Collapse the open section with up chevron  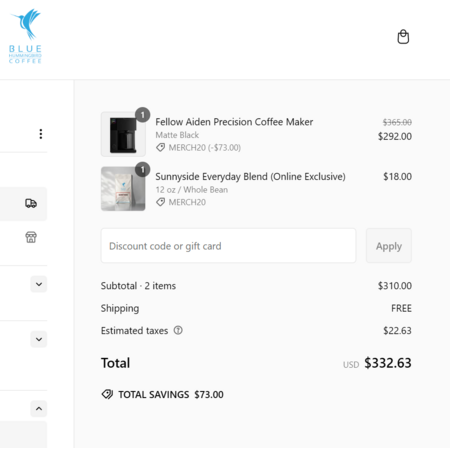pyautogui.click(x=39, y=409)
